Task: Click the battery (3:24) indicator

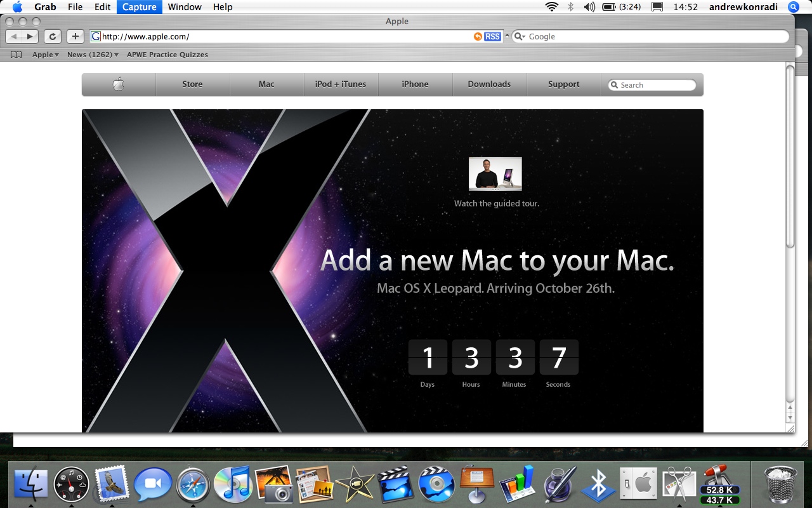Action: point(621,7)
